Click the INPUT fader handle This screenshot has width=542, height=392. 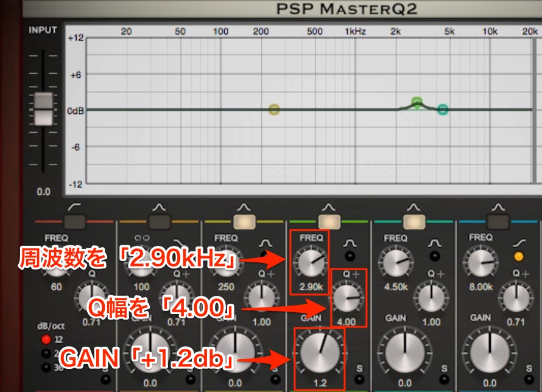[43, 109]
